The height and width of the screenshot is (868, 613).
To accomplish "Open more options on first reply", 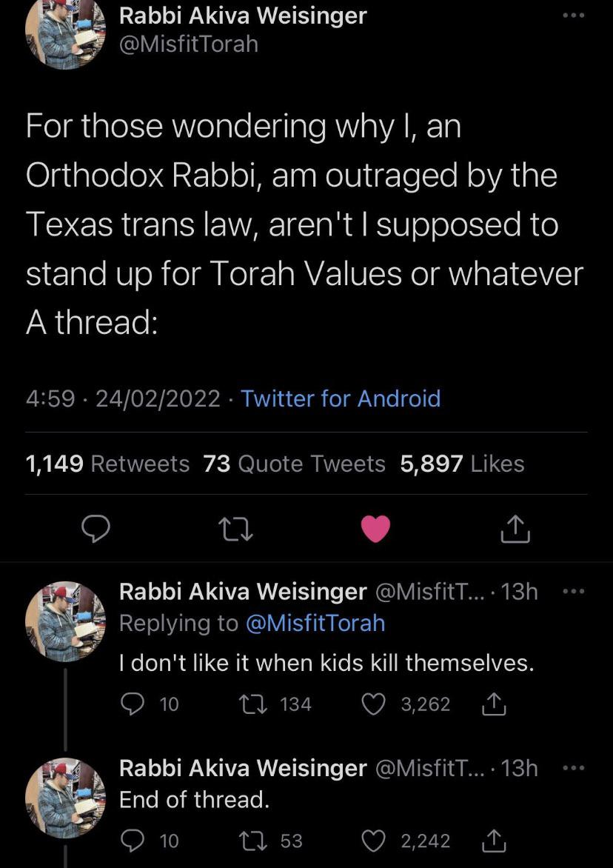I will 574,592.
